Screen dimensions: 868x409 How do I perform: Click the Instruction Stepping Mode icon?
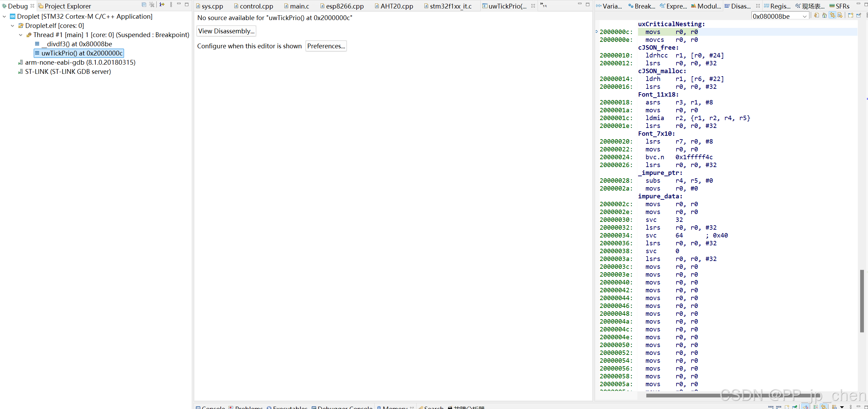162,5
